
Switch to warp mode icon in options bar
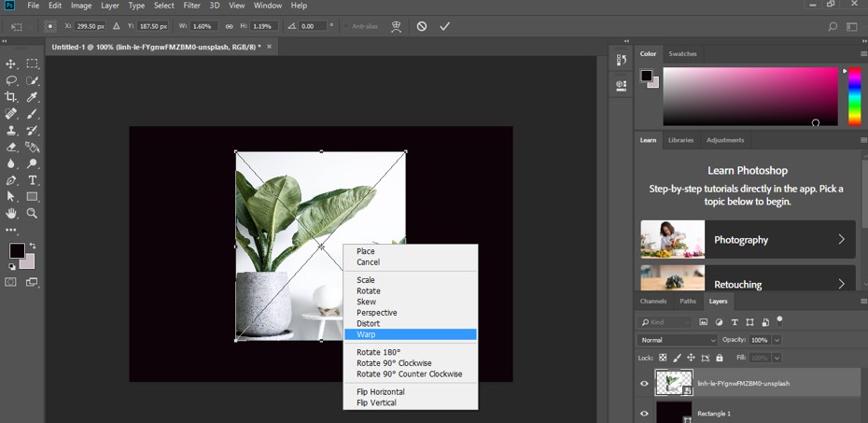coord(397,26)
